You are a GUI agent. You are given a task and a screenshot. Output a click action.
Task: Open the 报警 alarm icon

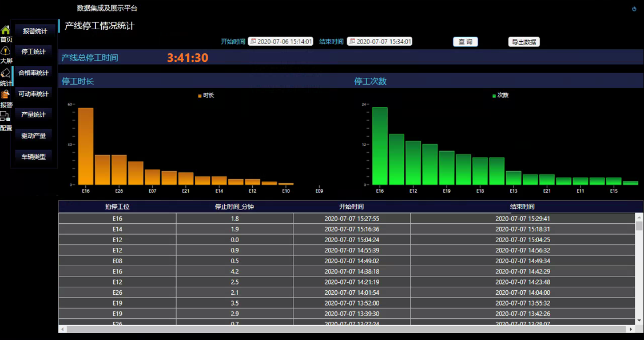click(6, 95)
